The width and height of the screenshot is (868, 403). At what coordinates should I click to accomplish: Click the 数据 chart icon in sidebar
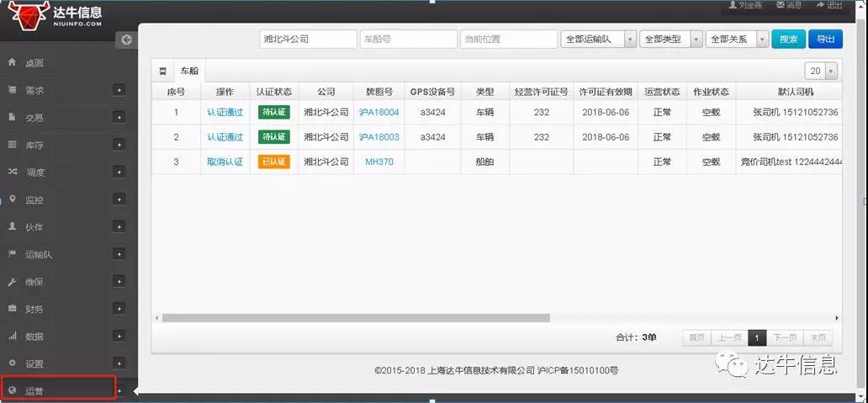click(12, 337)
